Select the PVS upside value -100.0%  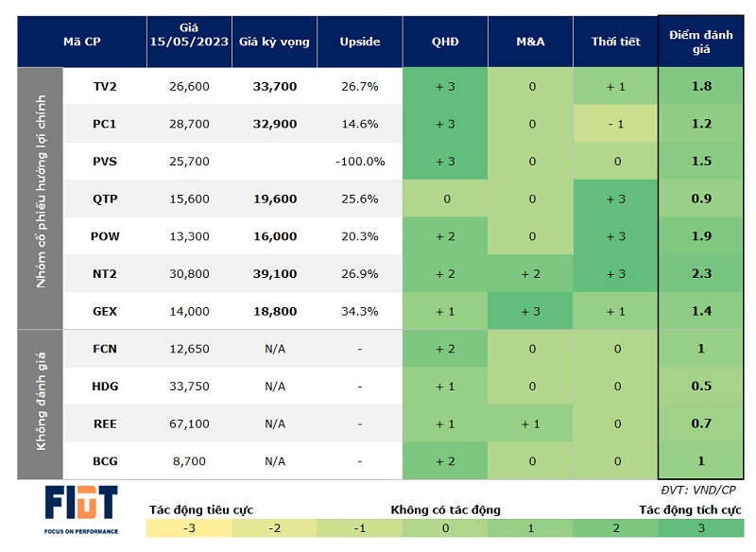point(359,162)
